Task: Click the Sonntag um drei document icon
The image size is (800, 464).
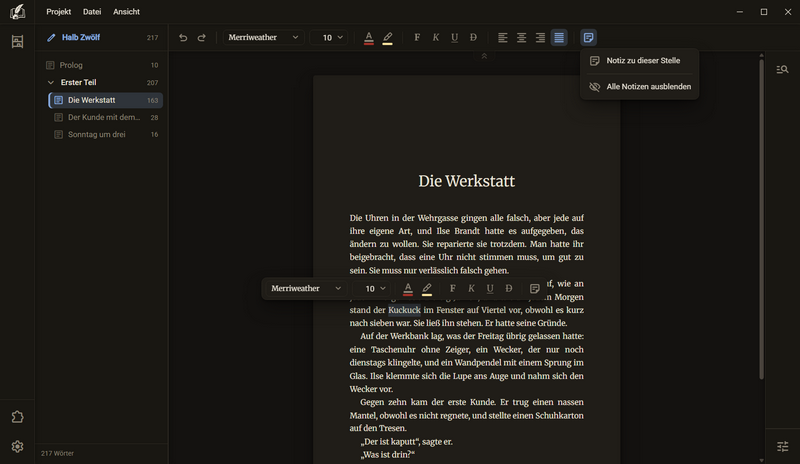Action: click(x=59, y=135)
